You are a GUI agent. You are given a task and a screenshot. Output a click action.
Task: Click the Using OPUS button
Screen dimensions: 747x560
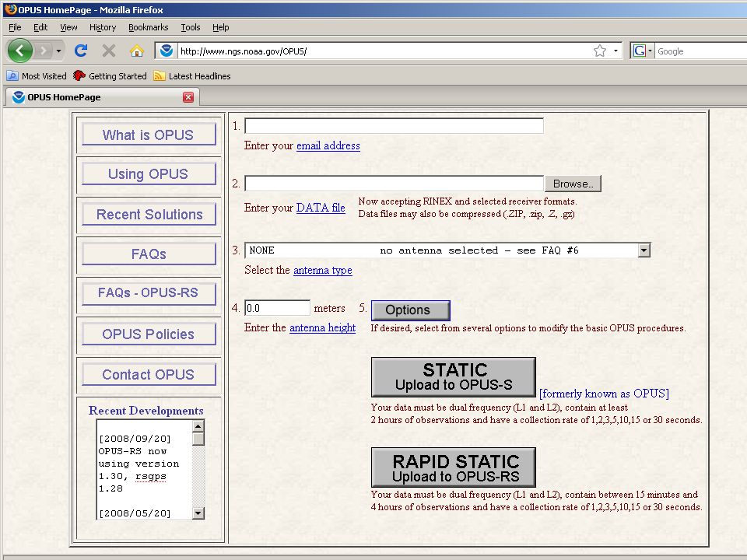(149, 173)
